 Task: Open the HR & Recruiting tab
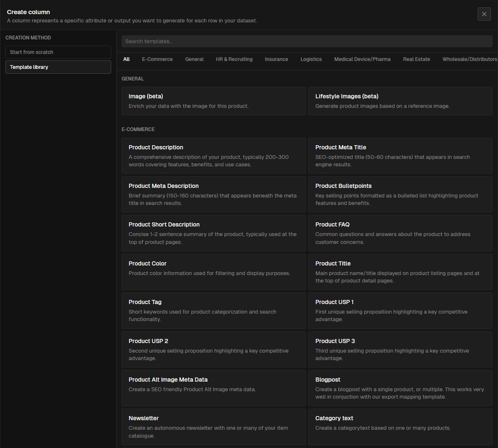coord(234,59)
